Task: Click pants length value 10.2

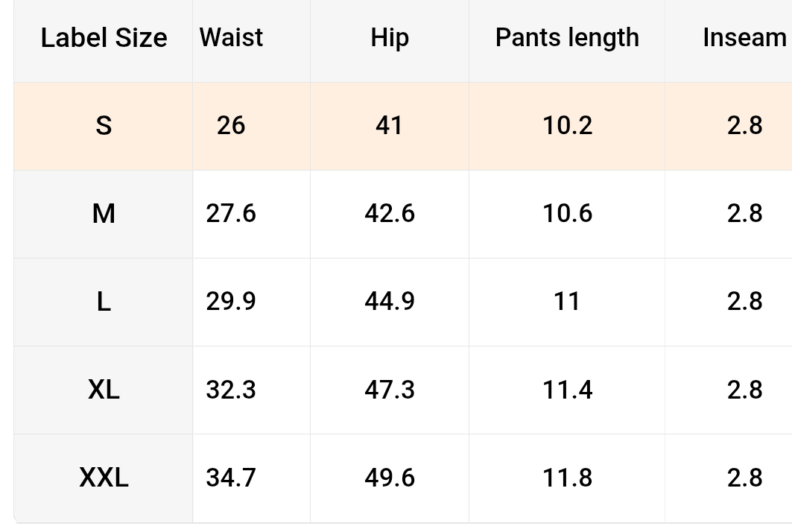Action: 567,126
